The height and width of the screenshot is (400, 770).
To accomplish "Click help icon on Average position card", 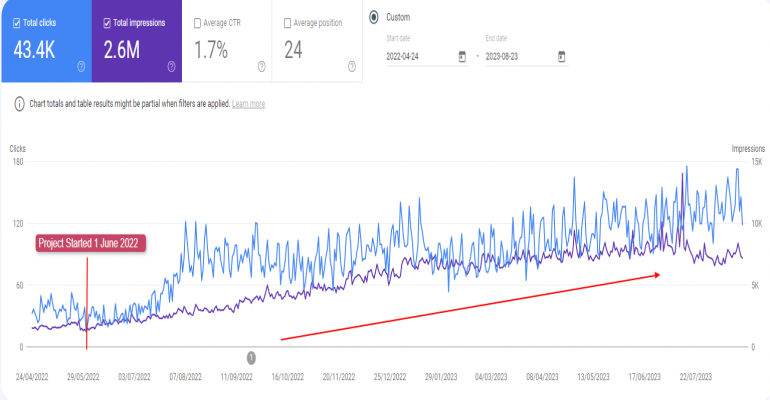I will [x=351, y=67].
